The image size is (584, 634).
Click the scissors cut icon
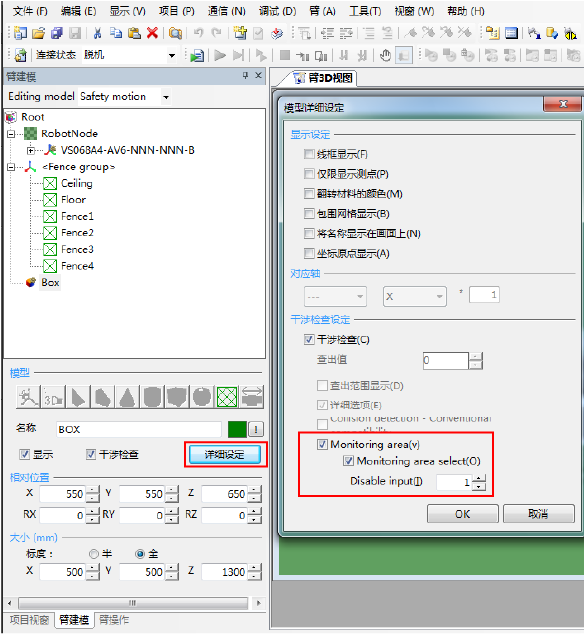[x=97, y=33]
